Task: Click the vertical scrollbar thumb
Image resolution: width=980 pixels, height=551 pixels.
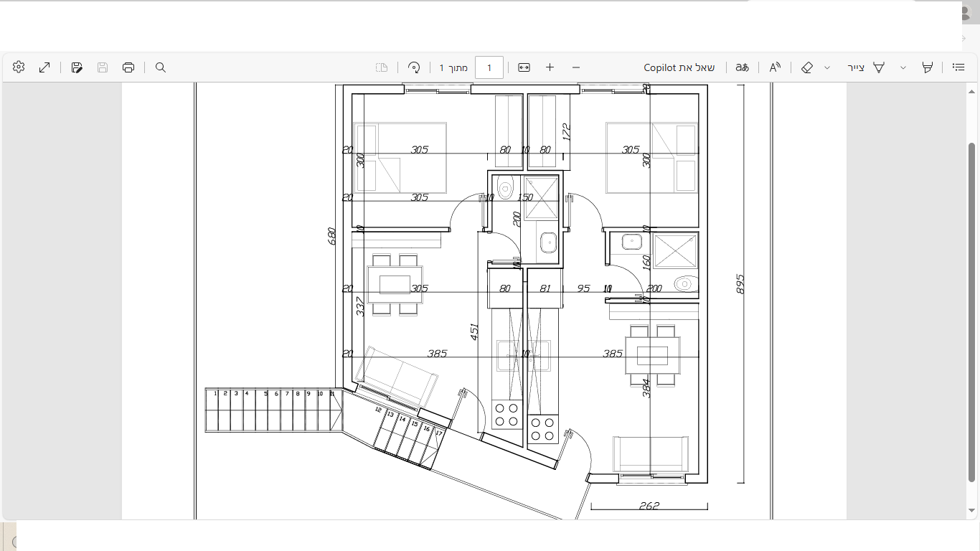Action: (x=972, y=312)
